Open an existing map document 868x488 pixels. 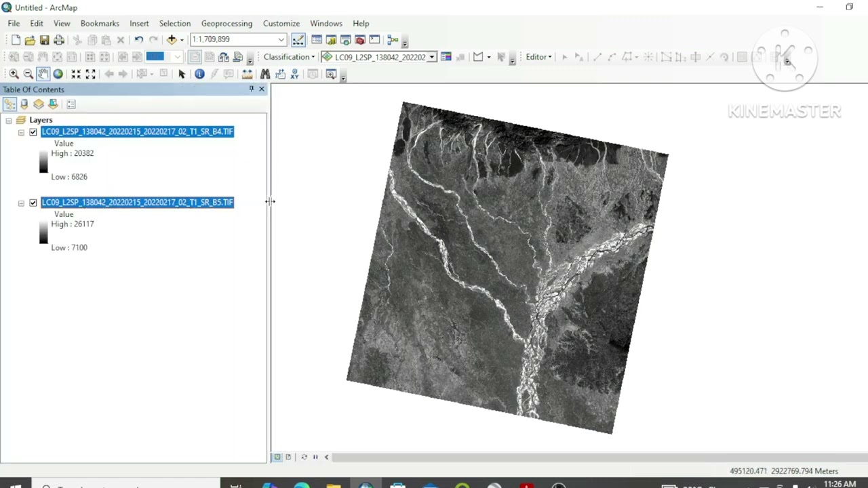pyautogui.click(x=30, y=40)
